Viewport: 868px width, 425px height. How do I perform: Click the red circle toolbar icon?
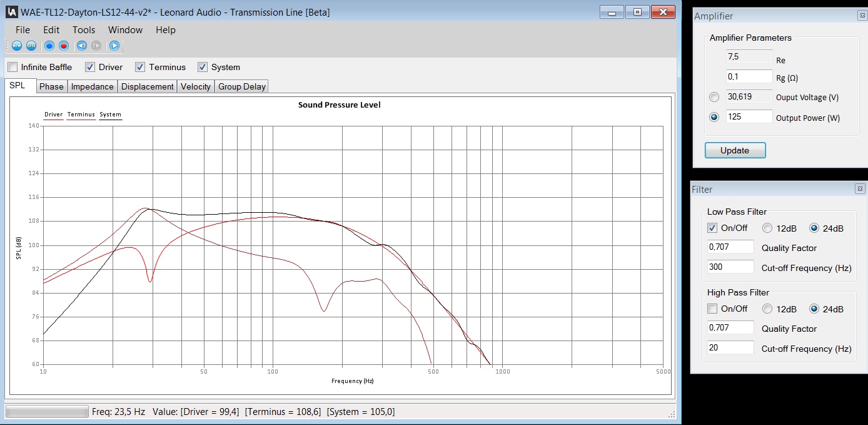pyautogui.click(x=63, y=46)
